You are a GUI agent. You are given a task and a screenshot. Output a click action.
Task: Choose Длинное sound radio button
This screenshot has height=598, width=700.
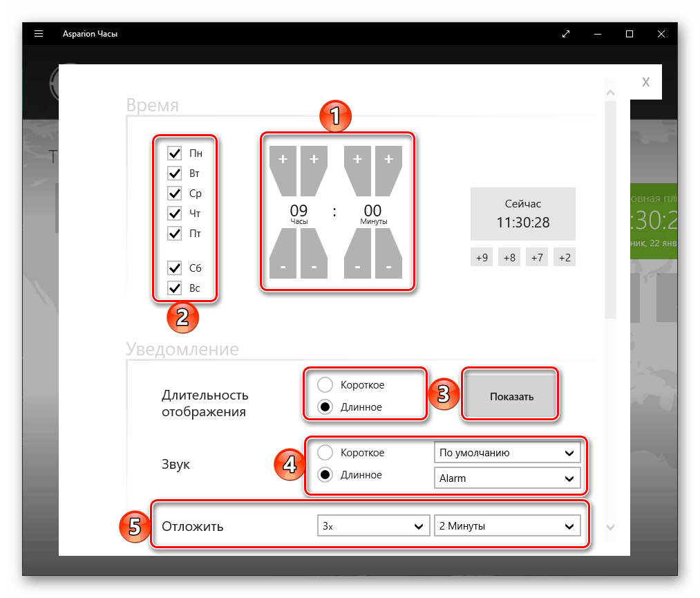coord(325,475)
